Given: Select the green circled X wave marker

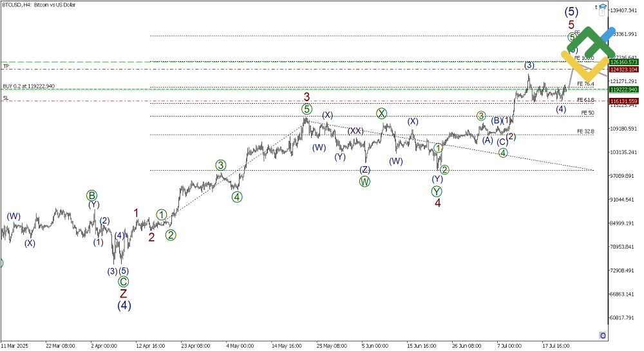Looking at the screenshot, I should pyautogui.click(x=382, y=113).
